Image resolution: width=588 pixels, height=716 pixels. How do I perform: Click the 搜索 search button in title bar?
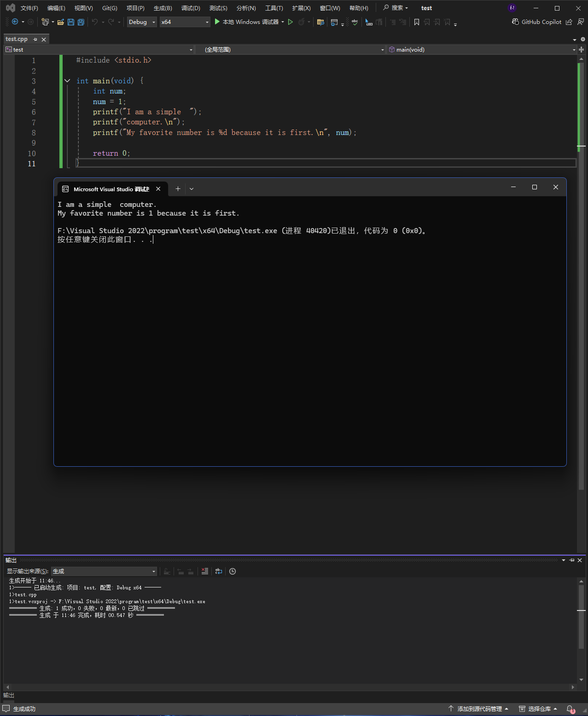396,8
